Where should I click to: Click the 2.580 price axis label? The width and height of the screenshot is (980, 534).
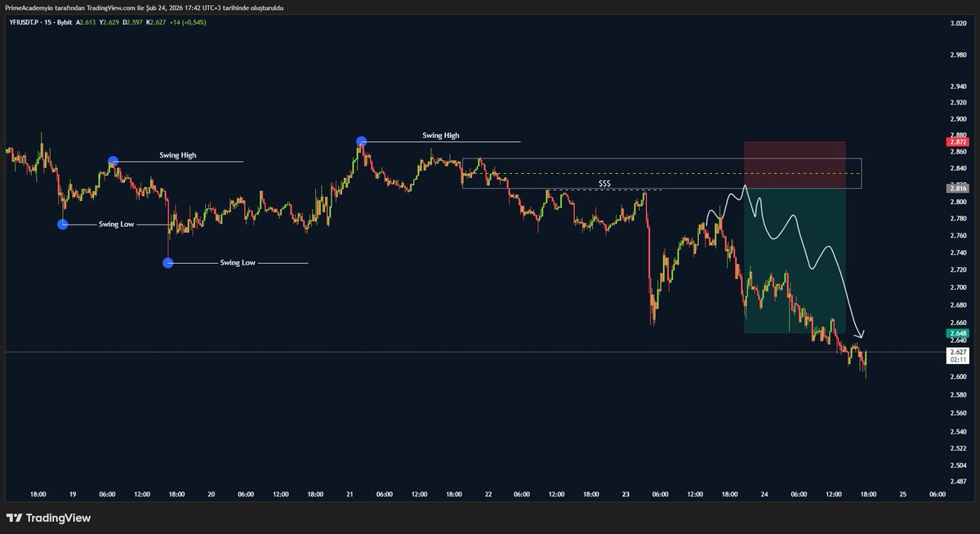[x=958, y=395]
